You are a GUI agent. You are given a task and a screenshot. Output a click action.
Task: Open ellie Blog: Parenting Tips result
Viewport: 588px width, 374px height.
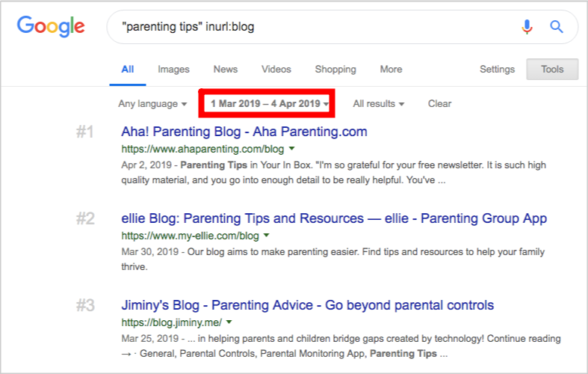[x=334, y=218]
